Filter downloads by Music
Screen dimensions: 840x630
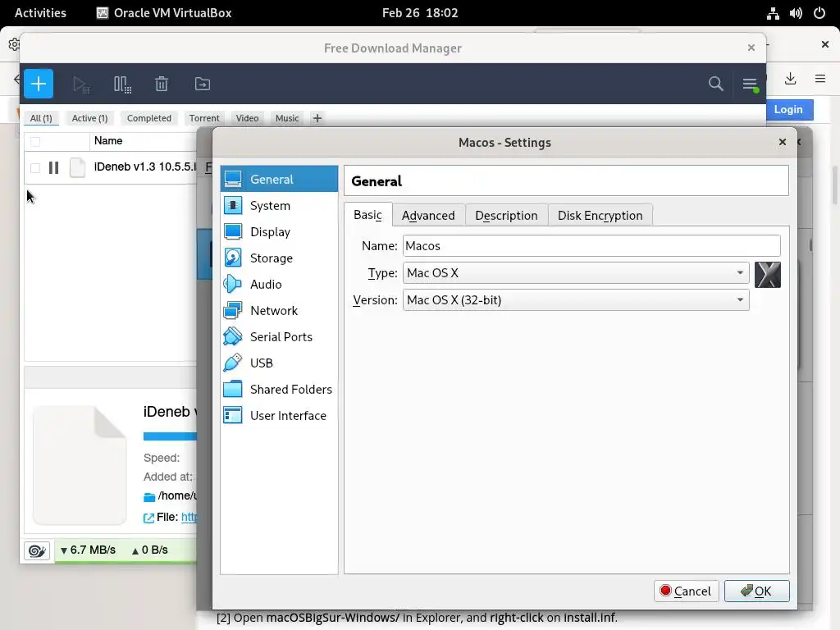(x=287, y=118)
